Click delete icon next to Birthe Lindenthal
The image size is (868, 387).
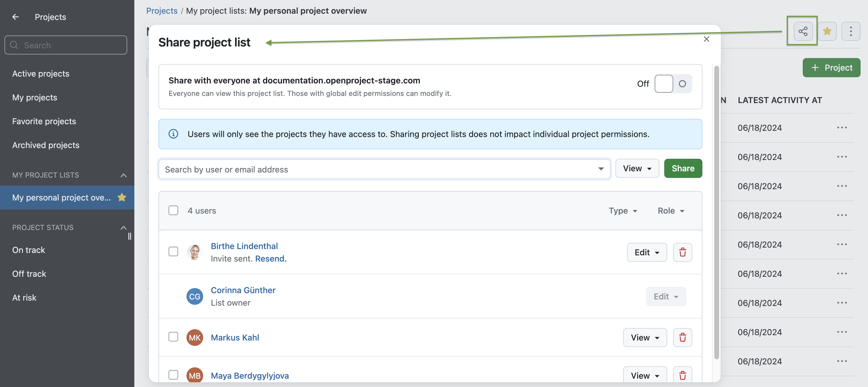tap(682, 252)
